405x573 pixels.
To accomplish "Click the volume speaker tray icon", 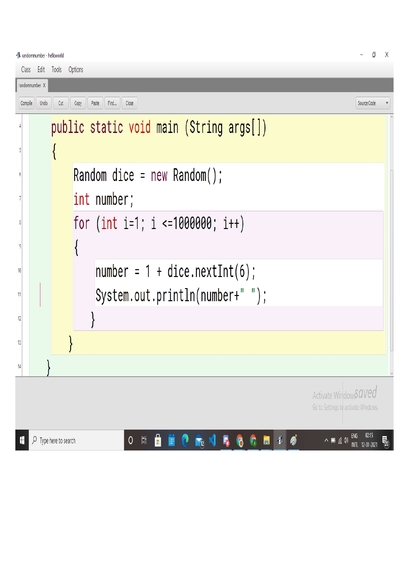I will [346, 441].
